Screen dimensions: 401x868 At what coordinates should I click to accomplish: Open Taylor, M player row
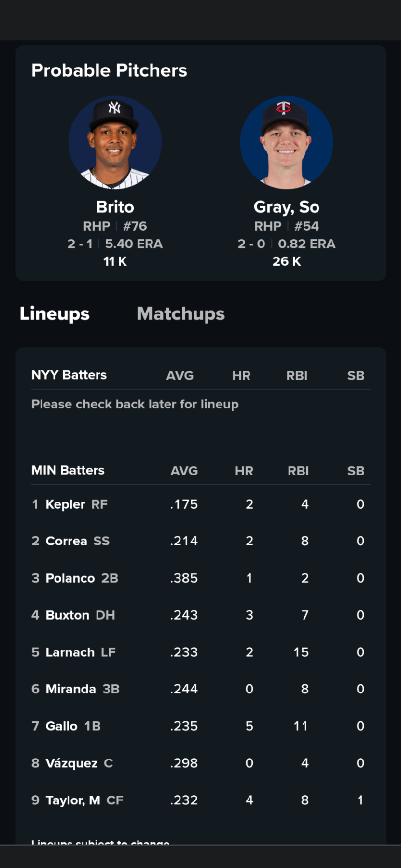[73, 800]
